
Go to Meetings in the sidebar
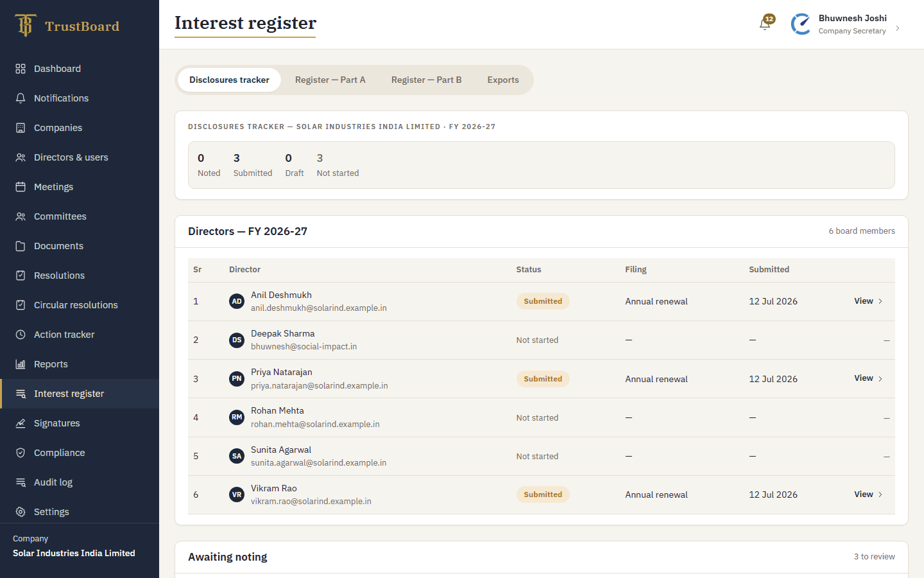tap(80, 187)
